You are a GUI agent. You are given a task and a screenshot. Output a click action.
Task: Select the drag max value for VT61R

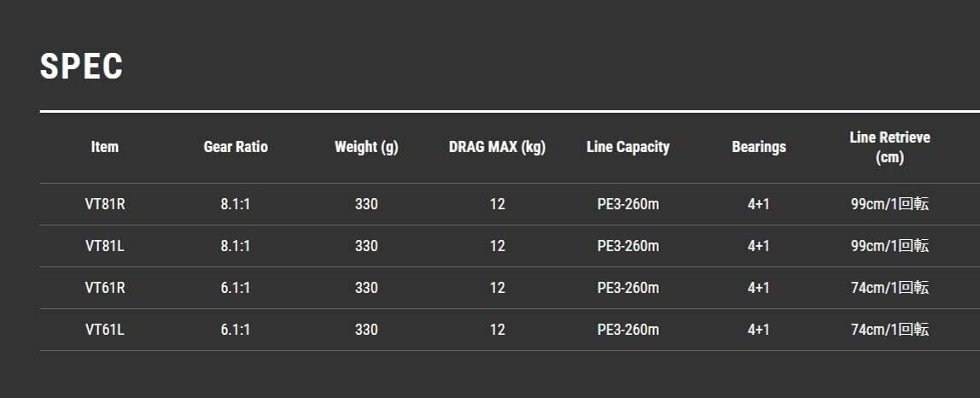pyautogui.click(x=498, y=288)
